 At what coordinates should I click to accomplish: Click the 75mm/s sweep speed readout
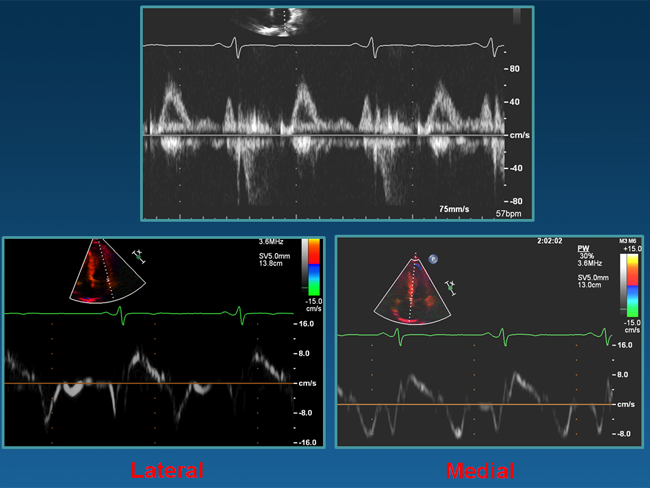[x=458, y=207]
